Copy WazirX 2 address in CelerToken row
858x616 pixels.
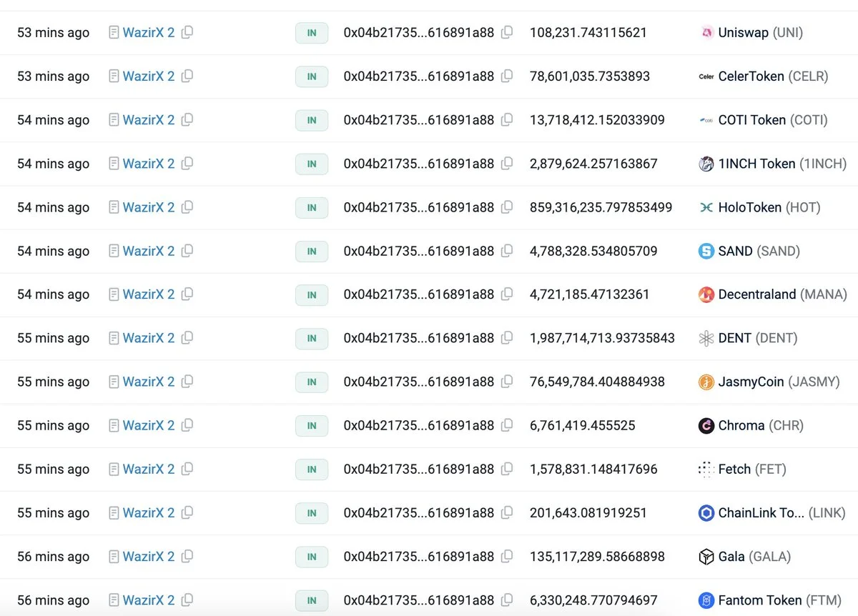point(187,76)
